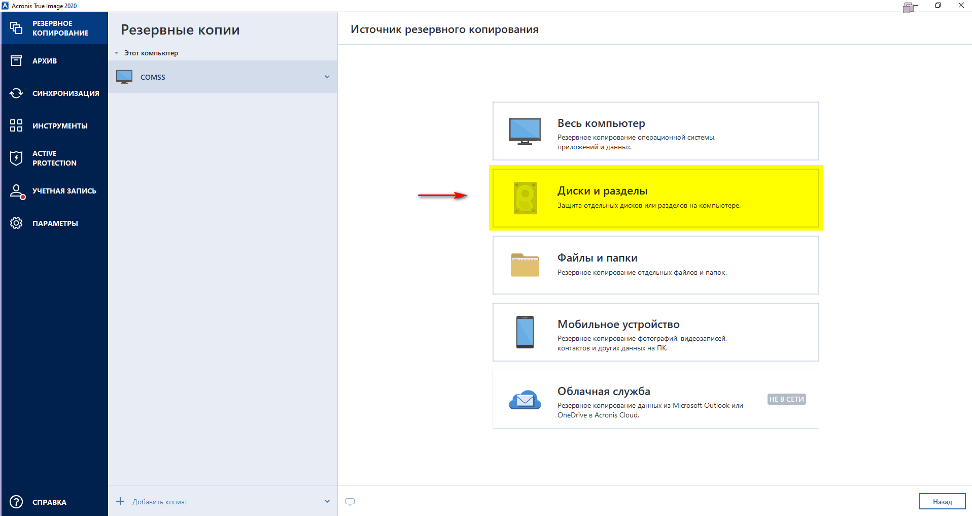Open Инструменты grid icon in sidebar
Screen dimensions: 972x516
click(16, 126)
